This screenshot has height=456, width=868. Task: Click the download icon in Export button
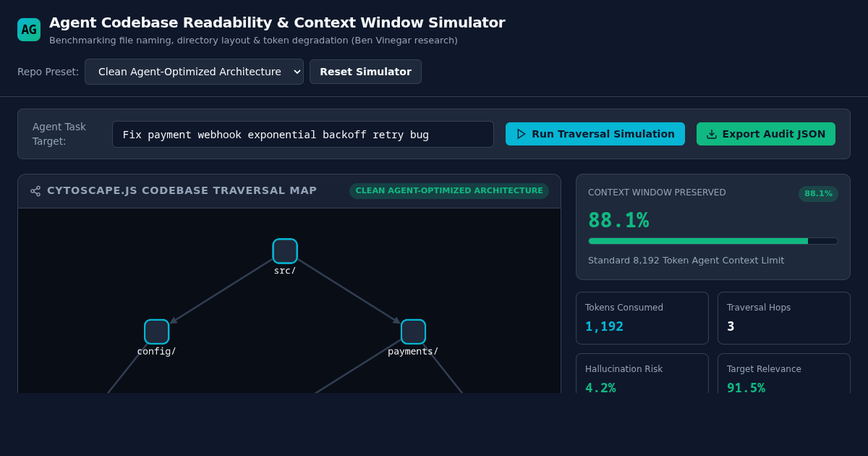coord(712,134)
